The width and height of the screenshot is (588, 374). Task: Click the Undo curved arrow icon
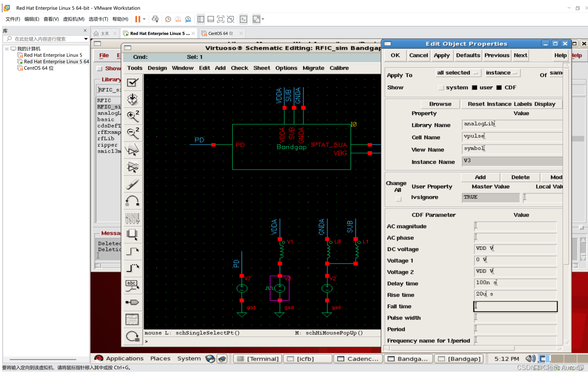tap(132, 201)
